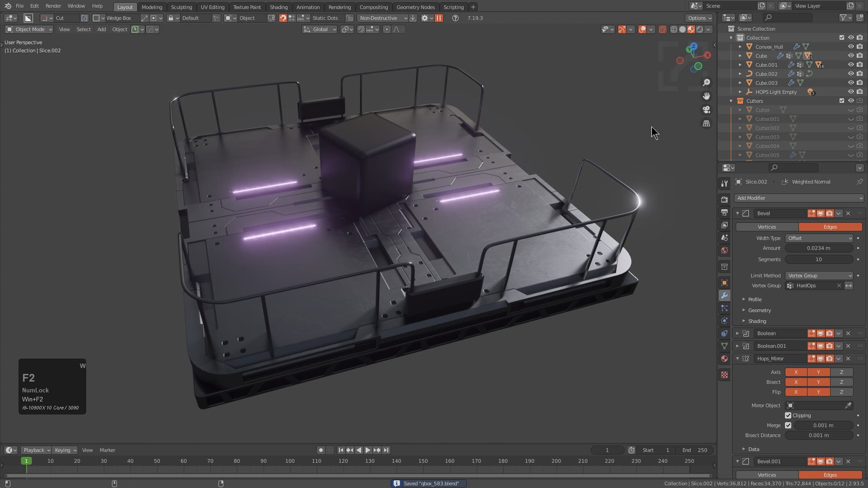
Task: Open the Width Type dropdown showing Offset
Action: point(819,238)
